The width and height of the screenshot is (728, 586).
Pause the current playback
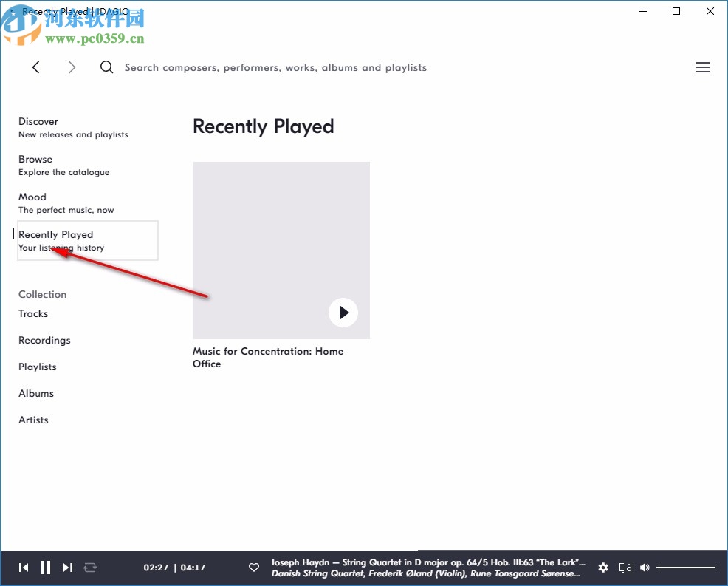coord(46,568)
